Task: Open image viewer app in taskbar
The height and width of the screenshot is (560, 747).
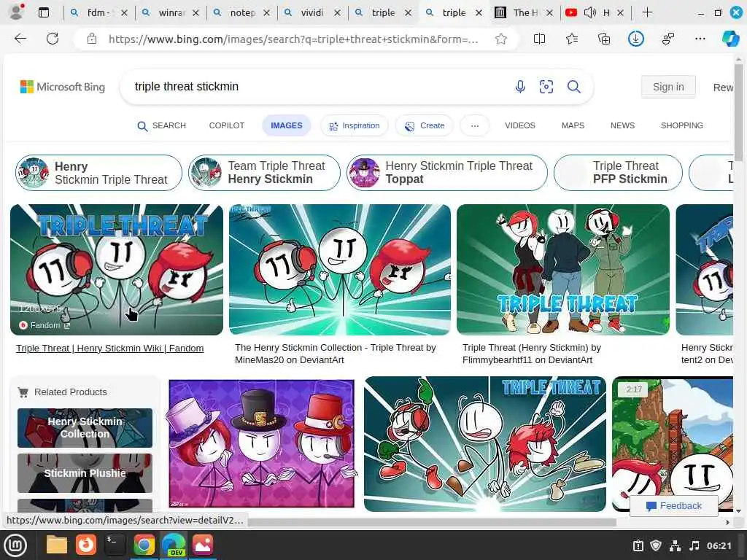Action: pyautogui.click(x=203, y=545)
